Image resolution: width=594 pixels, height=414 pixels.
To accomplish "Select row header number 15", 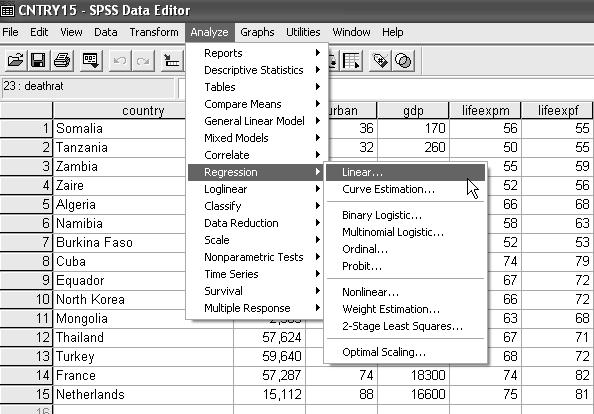I will [x=26, y=394].
